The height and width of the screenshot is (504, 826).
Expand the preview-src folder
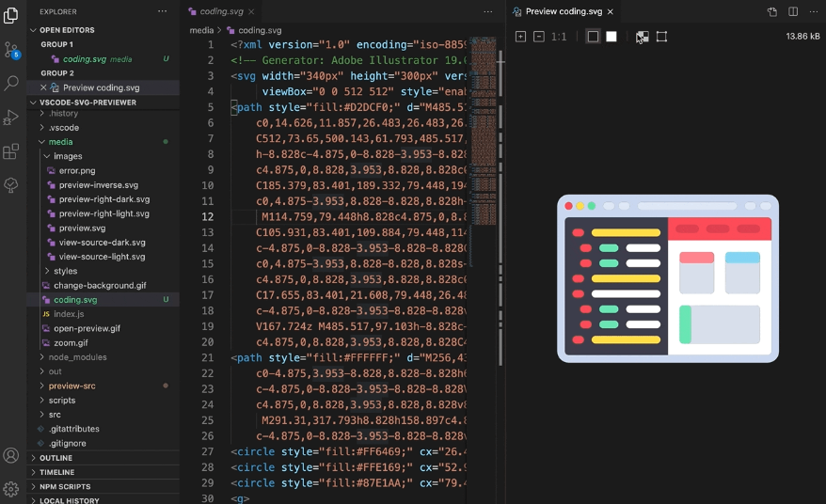(103, 386)
